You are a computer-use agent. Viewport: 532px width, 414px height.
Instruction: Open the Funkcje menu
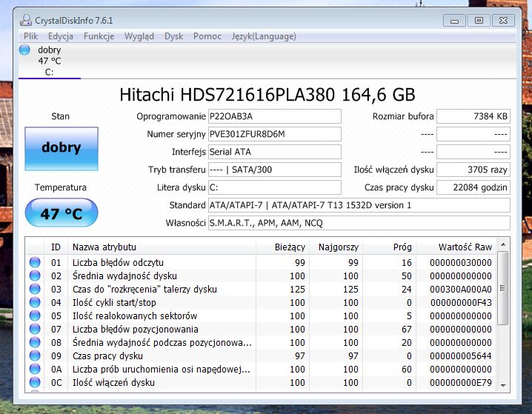(x=99, y=36)
